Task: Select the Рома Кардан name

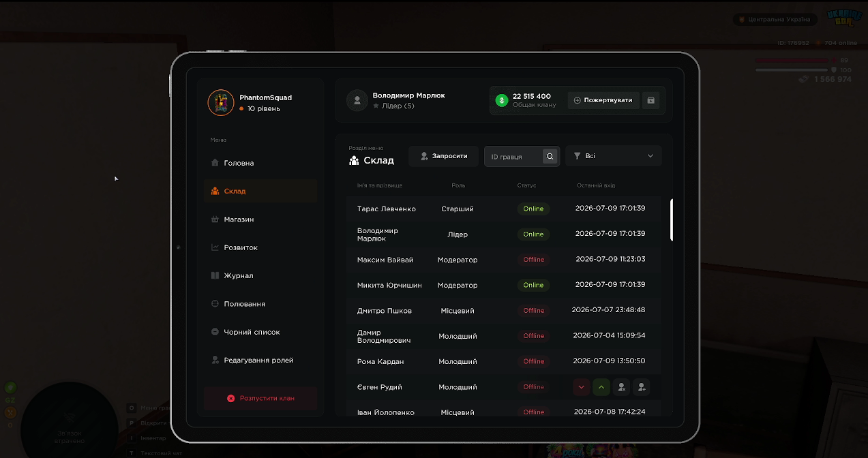Action: pyautogui.click(x=380, y=361)
